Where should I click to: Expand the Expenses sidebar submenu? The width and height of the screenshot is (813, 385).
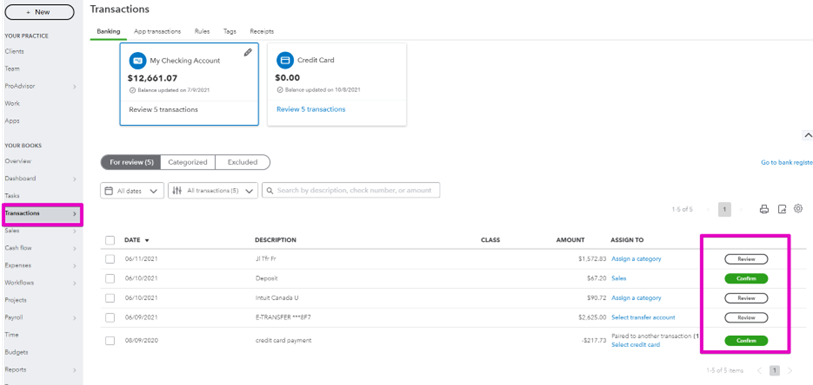click(74, 266)
